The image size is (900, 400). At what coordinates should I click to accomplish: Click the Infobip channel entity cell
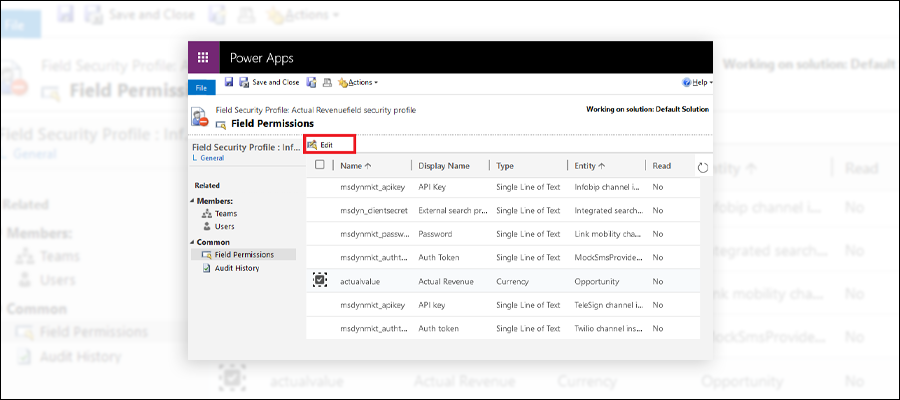(x=608, y=187)
